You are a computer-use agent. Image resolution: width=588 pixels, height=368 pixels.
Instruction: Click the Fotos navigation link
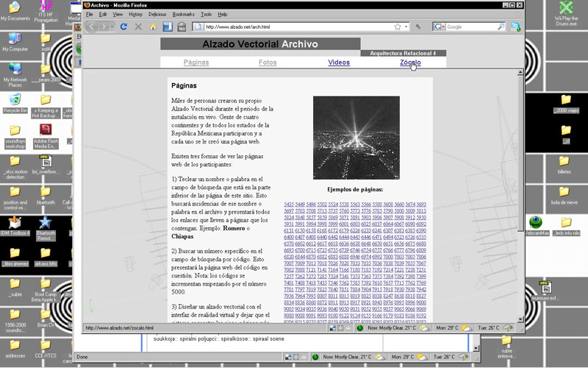tap(268, 63)
